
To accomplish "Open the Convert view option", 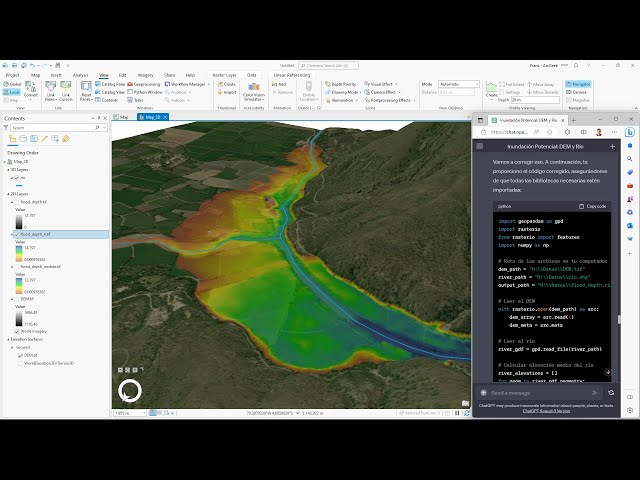I will (31, 91).
